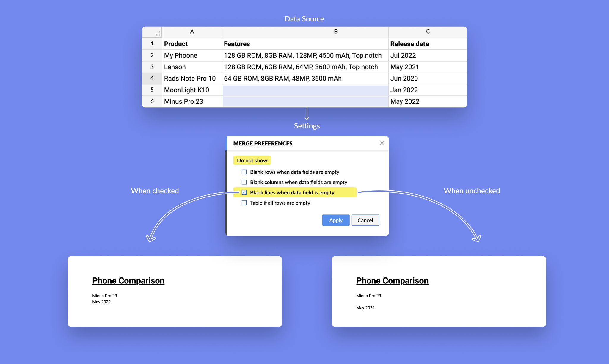609x364 pixels.
Task: Click the Apply button
Action: pyautogui.click(x=336, y=220)
